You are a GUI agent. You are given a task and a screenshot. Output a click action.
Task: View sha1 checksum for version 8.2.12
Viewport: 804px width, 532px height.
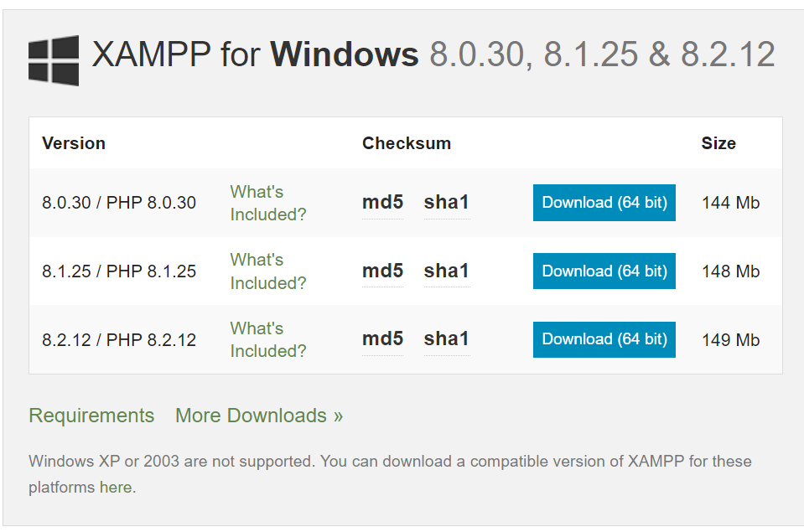pyautogui.click(x=446, y=338)
